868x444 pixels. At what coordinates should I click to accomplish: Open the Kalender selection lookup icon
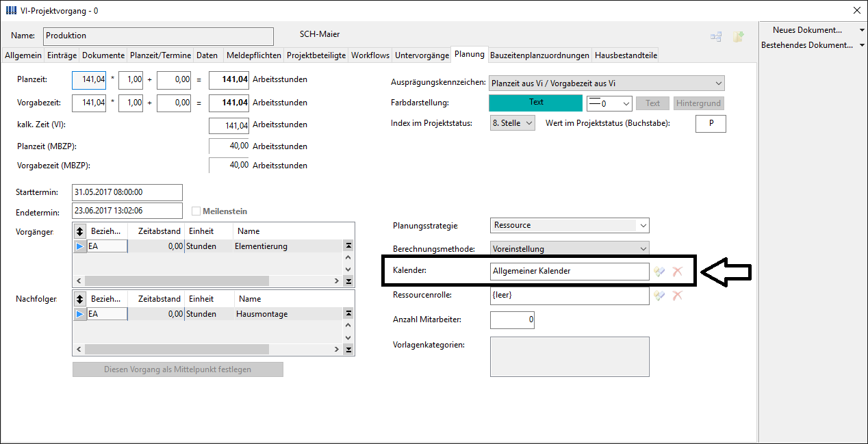click(x=659, y=272)
